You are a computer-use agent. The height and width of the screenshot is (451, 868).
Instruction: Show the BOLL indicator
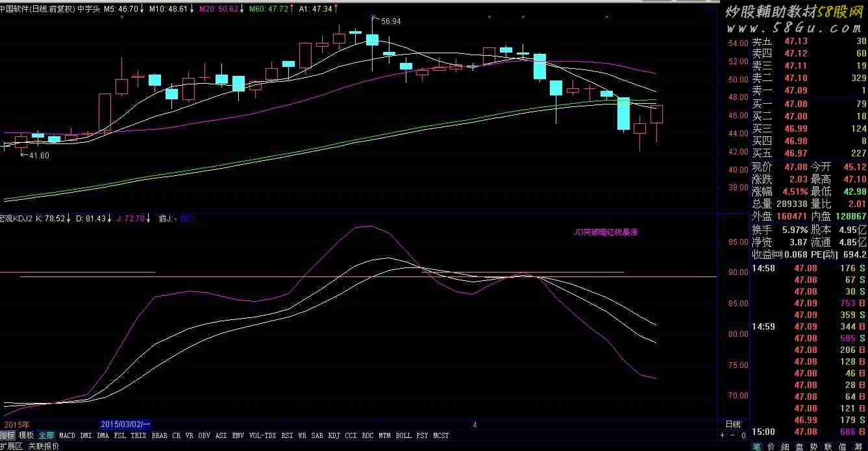pyautogui.click(x=403, y=435)
